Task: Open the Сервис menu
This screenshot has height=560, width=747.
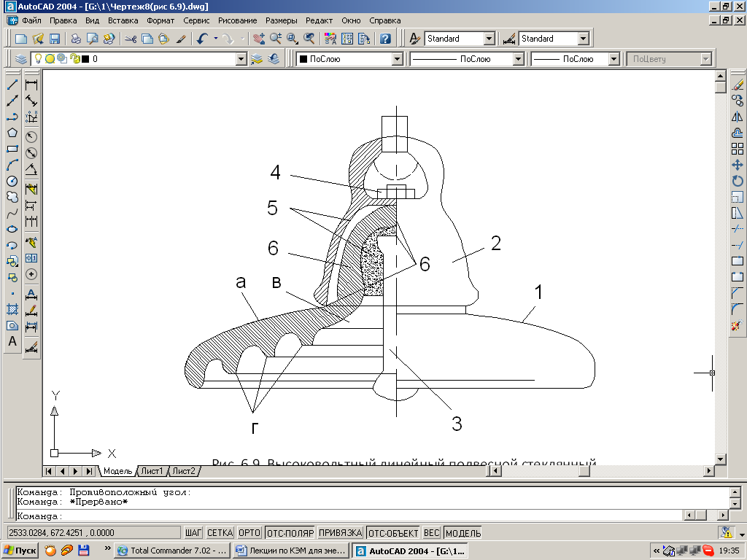Action: click(196, 20)
